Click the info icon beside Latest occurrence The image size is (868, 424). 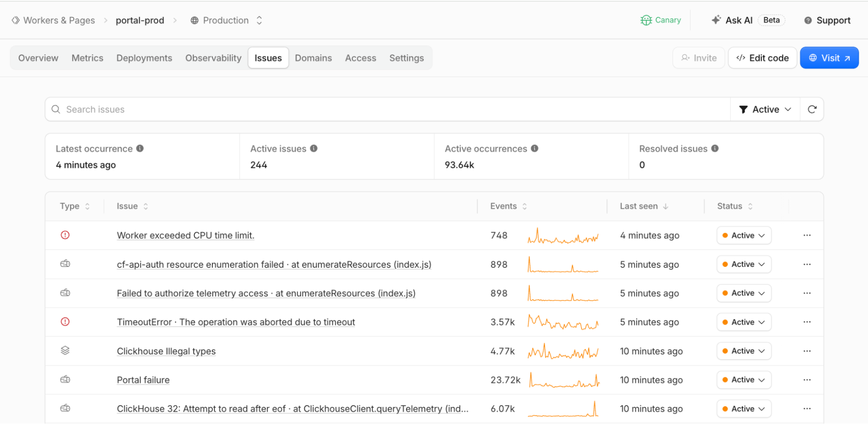coord(140,148)
